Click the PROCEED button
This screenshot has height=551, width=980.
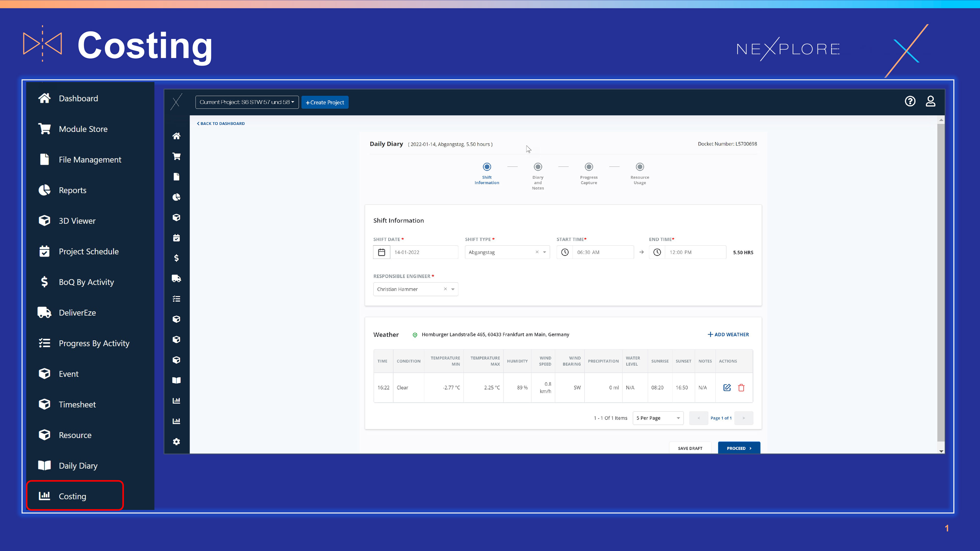[x=738, y=448]
